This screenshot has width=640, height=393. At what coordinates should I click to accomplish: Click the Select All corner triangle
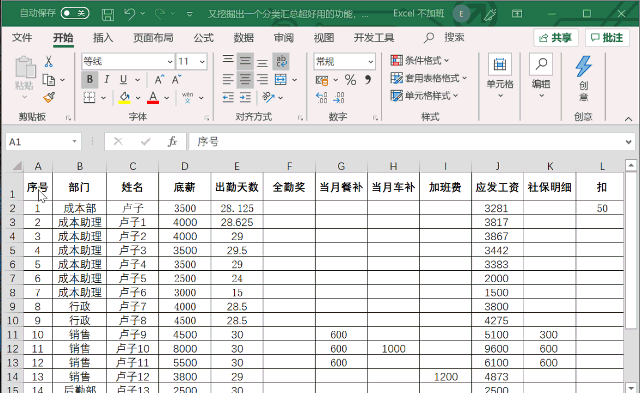click(17, 166)
